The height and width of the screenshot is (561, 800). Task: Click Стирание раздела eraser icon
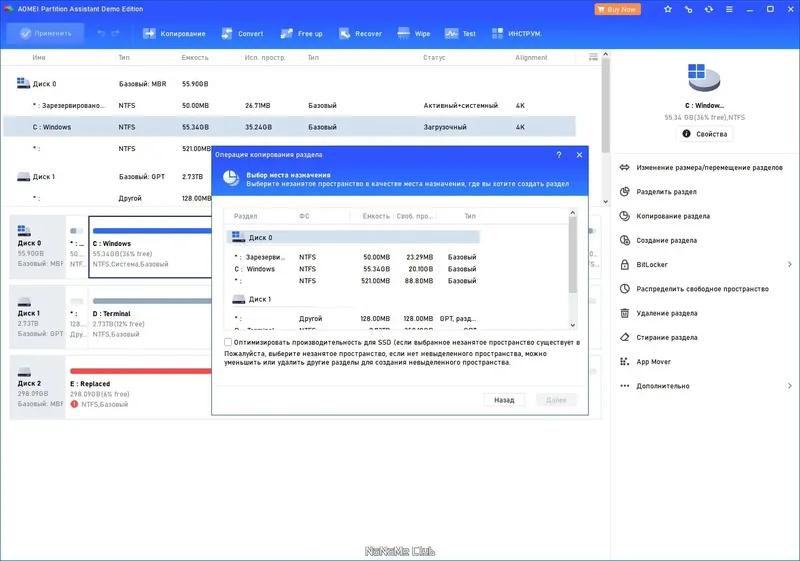(624, 337)
